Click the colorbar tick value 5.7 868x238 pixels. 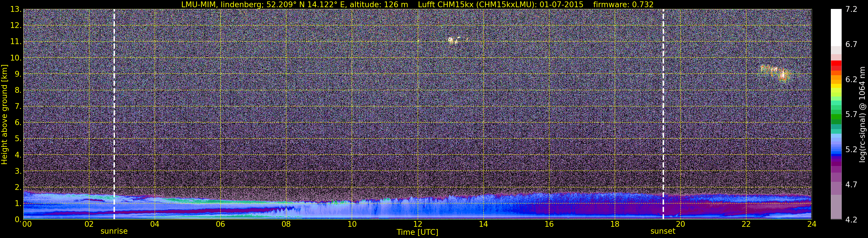pos(851,114)
